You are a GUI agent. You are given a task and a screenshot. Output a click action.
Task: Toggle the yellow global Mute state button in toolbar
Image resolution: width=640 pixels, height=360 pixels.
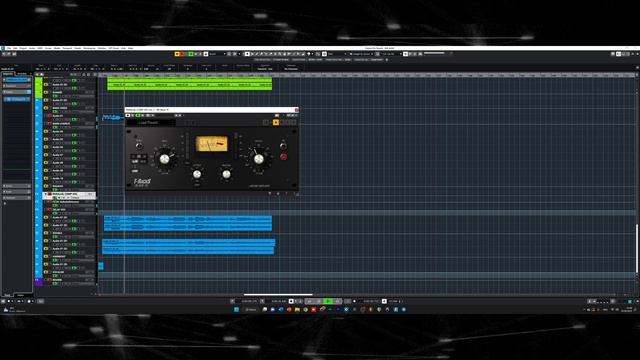point(177,54)
